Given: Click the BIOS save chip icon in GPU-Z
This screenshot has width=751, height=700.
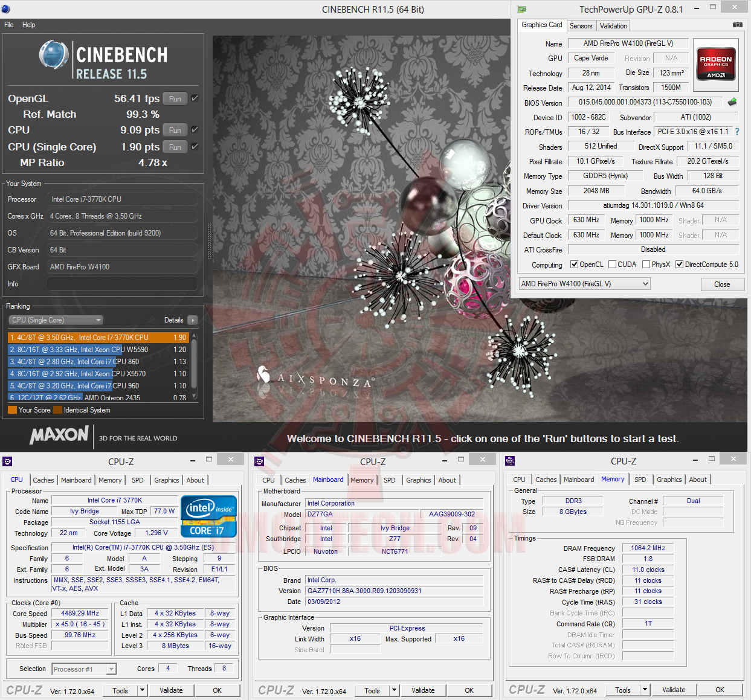Looking at the screenshot, I should (x=732, y=102).
